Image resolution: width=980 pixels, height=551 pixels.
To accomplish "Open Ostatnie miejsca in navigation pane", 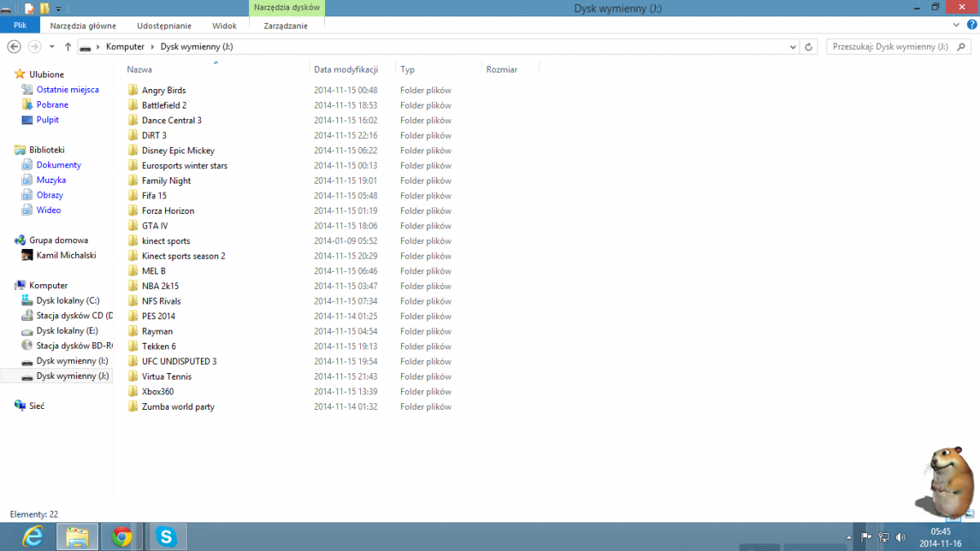I will 68,90.
